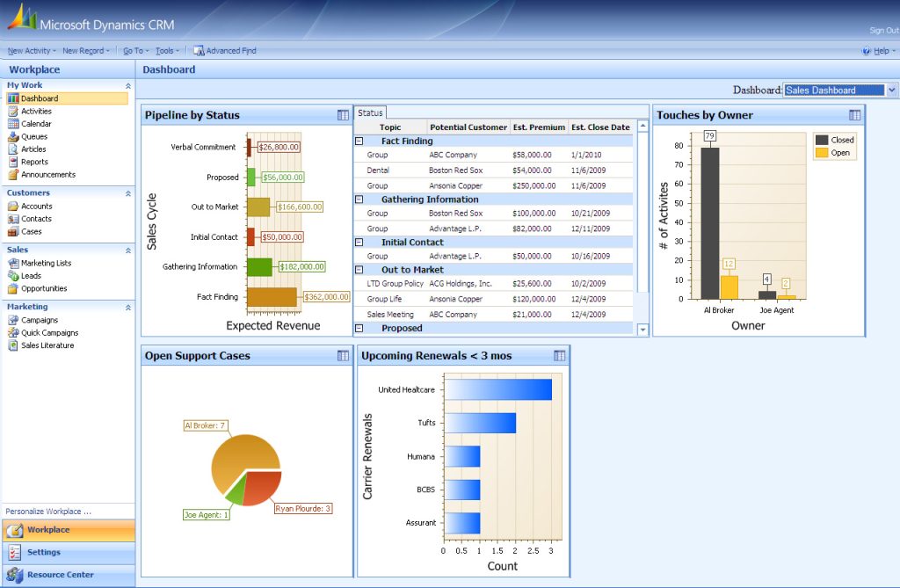Select the Queues icon in sidebar
Image resolution: width=900 pixels, height=588 pixels.
click(12, 137)
